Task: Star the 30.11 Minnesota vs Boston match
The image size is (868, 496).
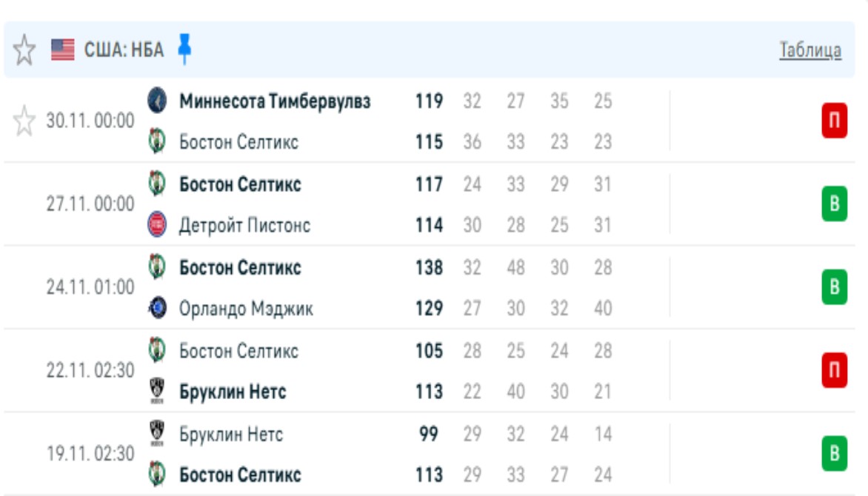Action: [24, 121]
